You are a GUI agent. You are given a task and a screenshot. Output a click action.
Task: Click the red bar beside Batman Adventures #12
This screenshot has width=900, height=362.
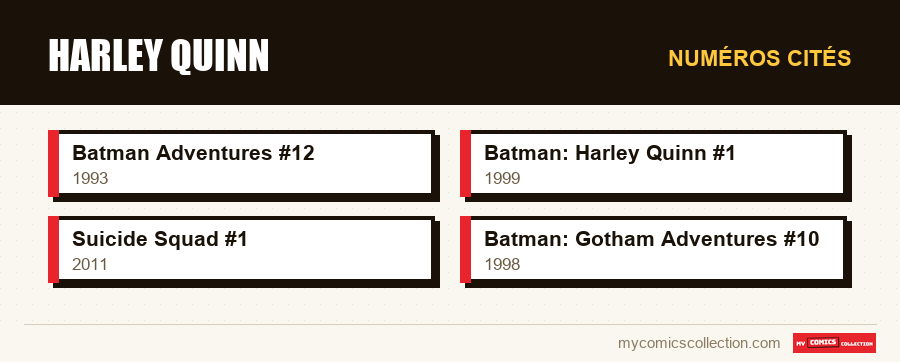pyautogui.click(x=53, y=164)
